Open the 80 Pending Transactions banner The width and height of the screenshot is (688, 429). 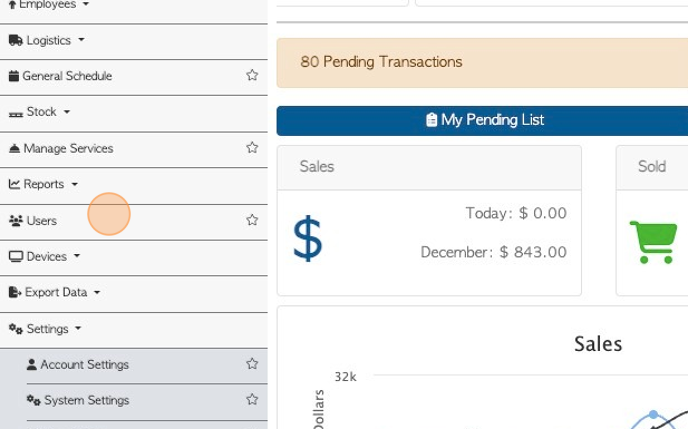coord(482,63)
